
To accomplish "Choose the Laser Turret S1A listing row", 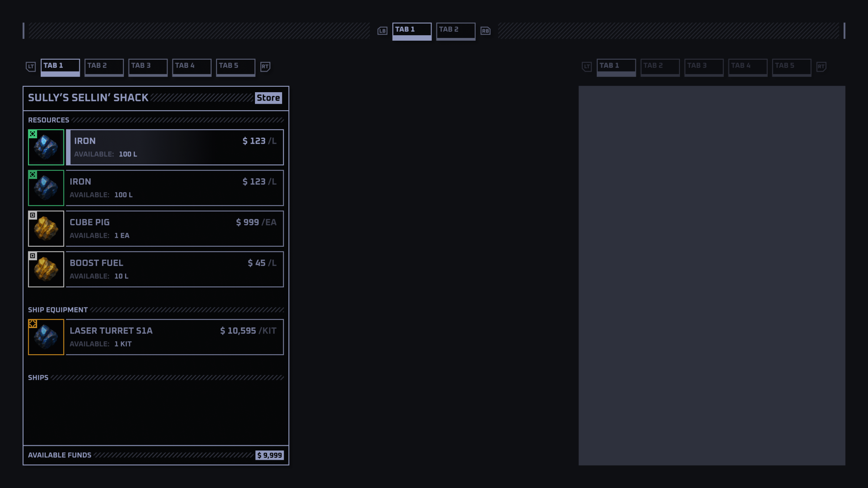I will pos(175,337).
